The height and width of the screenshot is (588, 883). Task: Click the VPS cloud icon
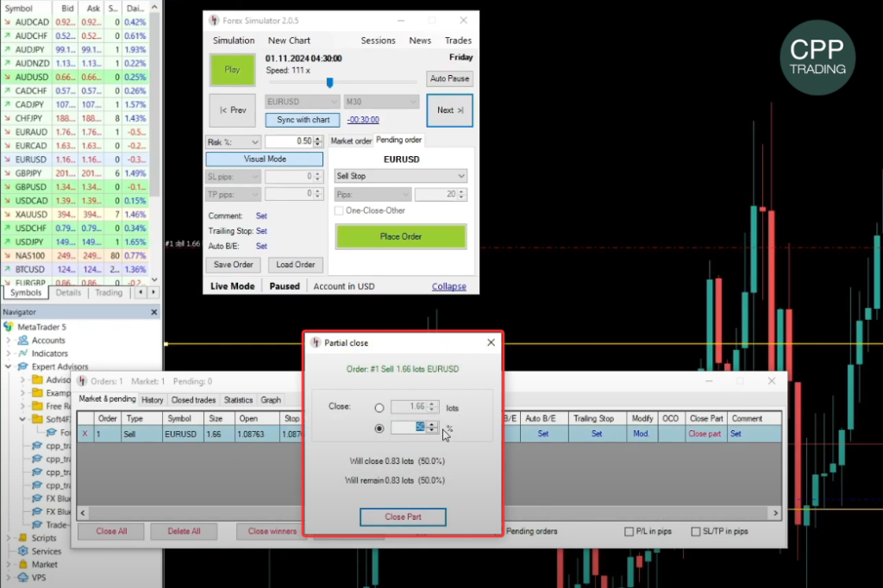[23, 578]
